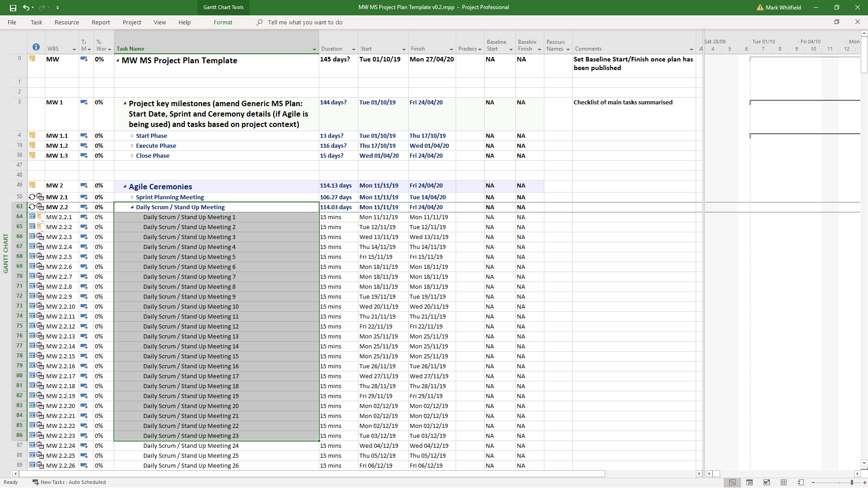Collapse Daily Scrum / Stand Up Meeting summary
Screen dimensions: 868x488
click(x=132, y=207)
